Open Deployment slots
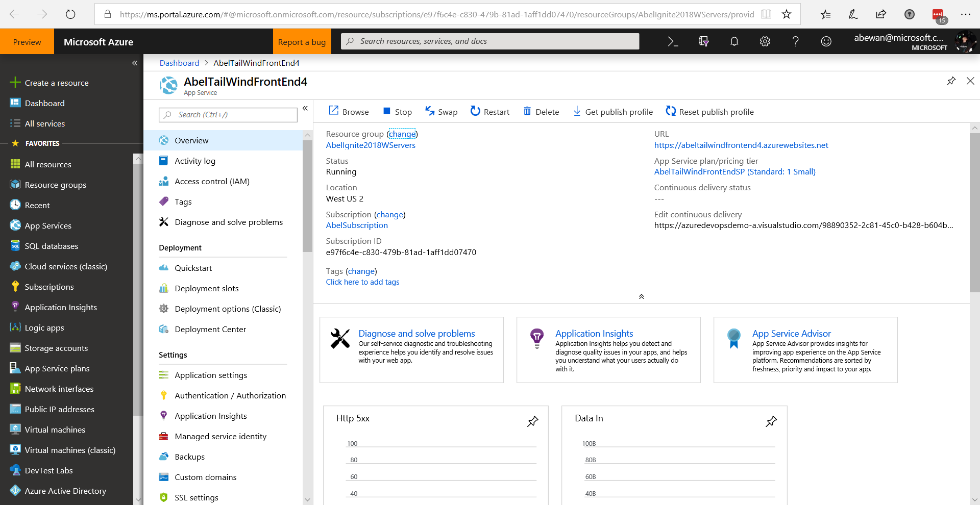Viewport: 980px width, 505px height. click(223, 288)
